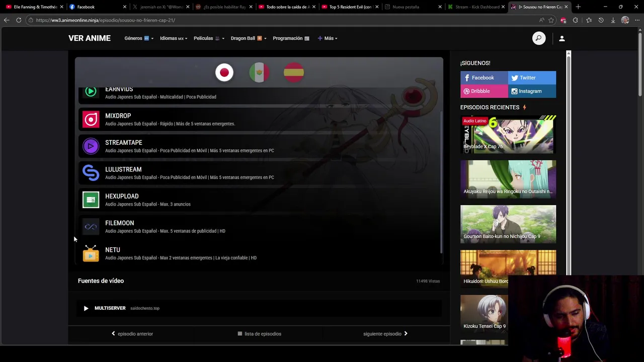This screenshot has width=644, height=362.
Task: Open browser settings ellipsis menu
Action: (637, 20)
